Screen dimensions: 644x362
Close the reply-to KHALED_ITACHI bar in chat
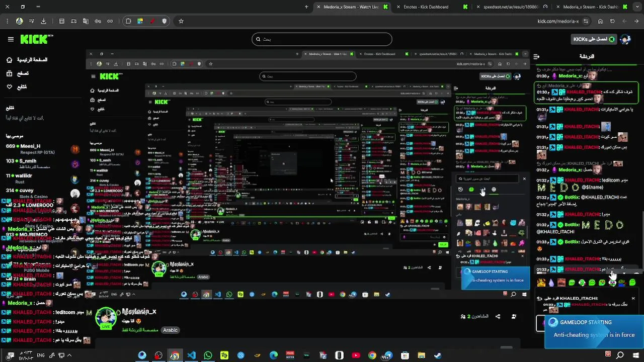(633, 298)
